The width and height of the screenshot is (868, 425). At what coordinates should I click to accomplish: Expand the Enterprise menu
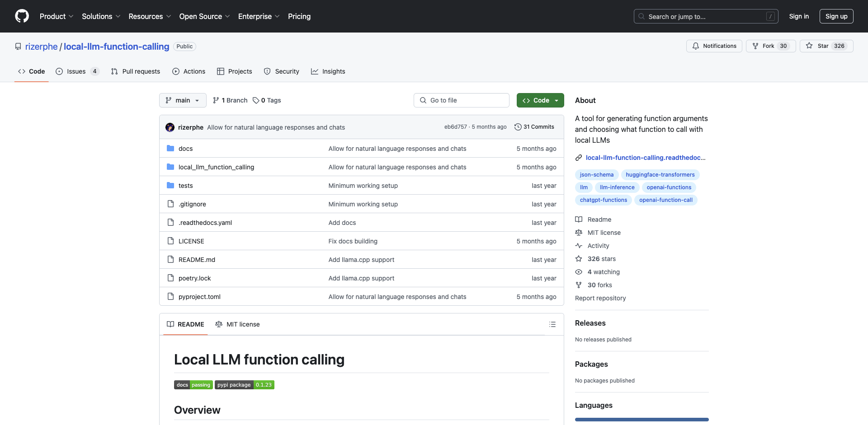[259, 16]
